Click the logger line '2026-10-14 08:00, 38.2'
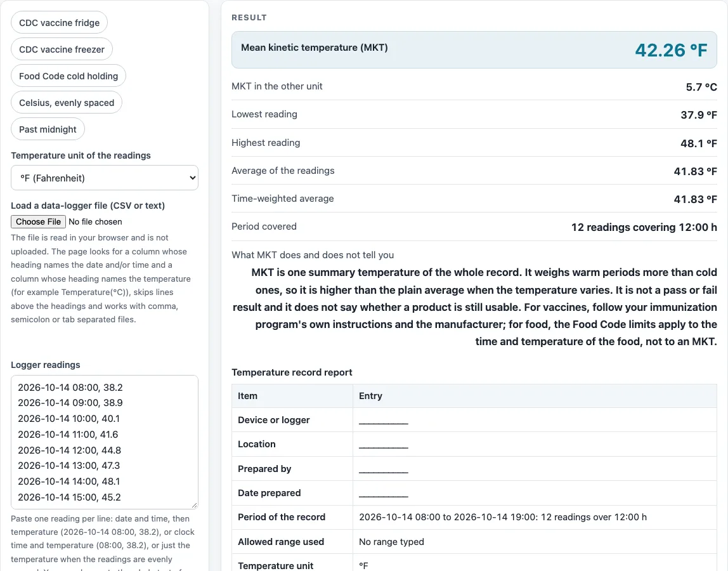This screenshot has width=728, height=571. (x=70, y=388)
